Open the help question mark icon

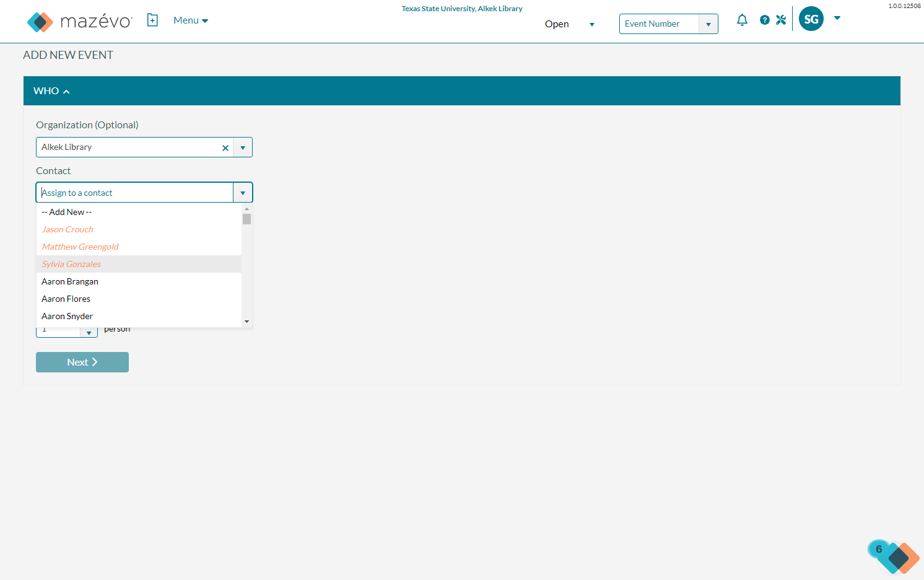click(x=765, y=20)
